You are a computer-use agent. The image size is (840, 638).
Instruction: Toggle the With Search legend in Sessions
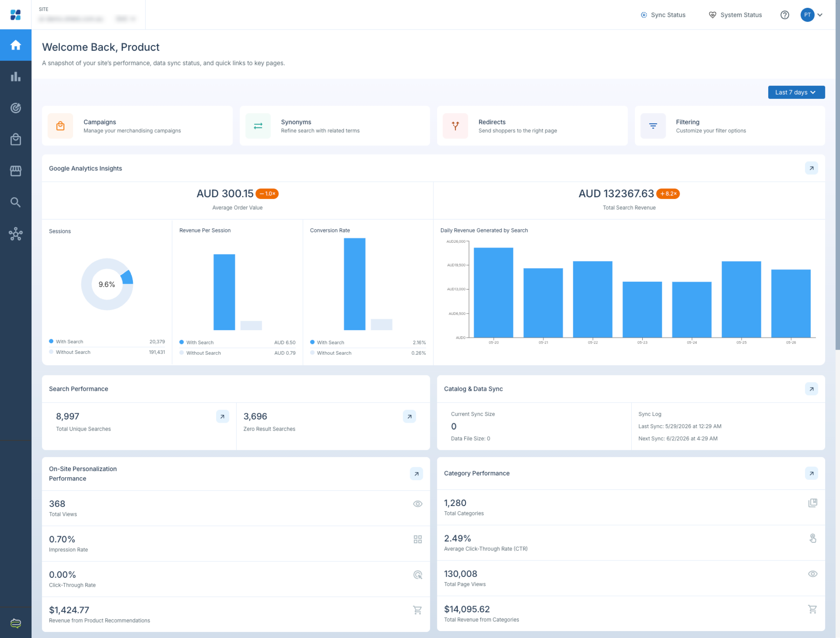coord(66,342)
